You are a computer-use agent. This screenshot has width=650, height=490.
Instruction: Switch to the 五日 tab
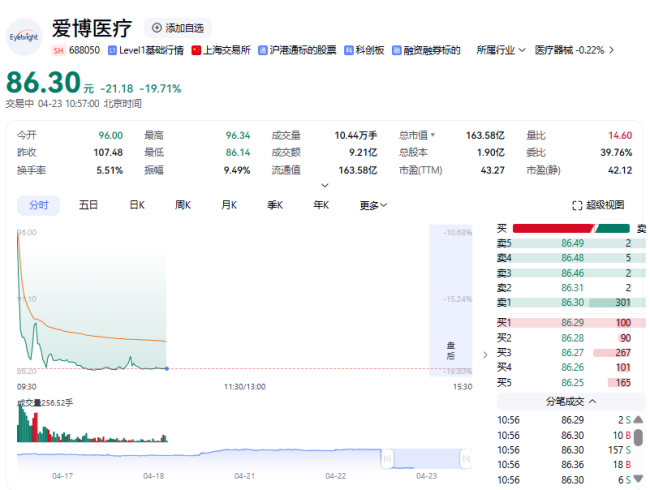point(89,205)
